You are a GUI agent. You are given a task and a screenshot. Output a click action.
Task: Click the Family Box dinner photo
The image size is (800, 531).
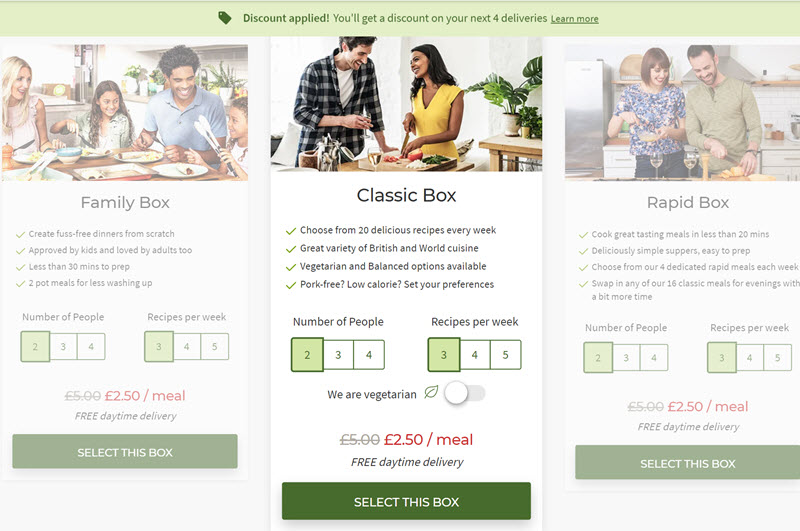124,113
